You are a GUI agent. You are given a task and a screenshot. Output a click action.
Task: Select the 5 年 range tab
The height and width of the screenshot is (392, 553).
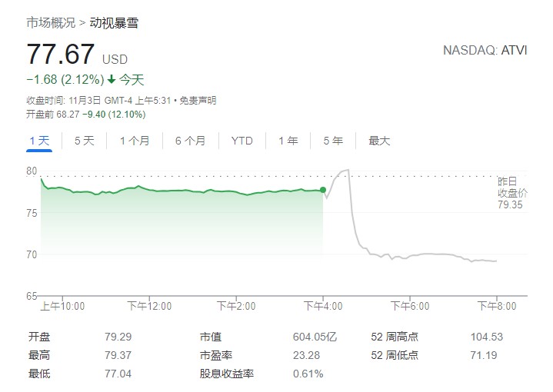[x=333, y=141]
